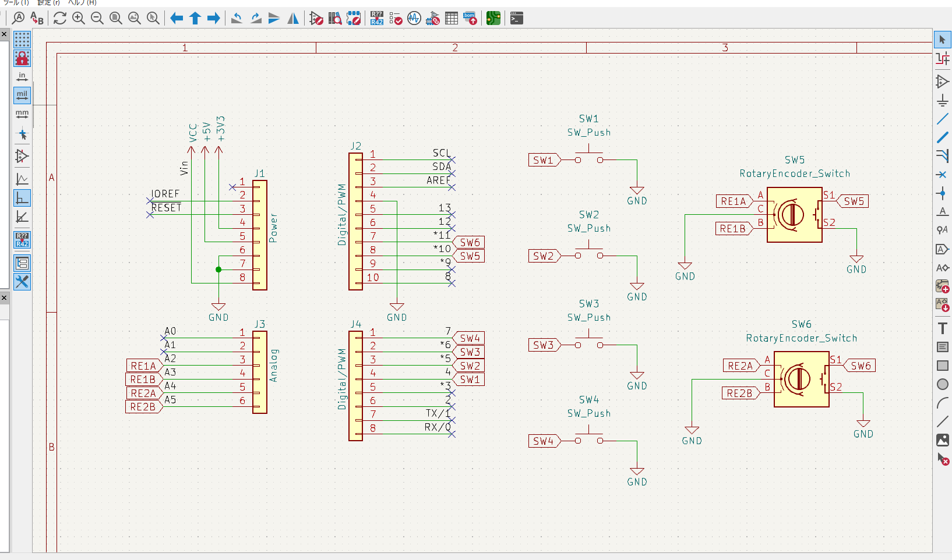The width and height of the screenshot is (952, 560).
Task: Open the PCB editor from toolbar
Action: click(493, 19)
